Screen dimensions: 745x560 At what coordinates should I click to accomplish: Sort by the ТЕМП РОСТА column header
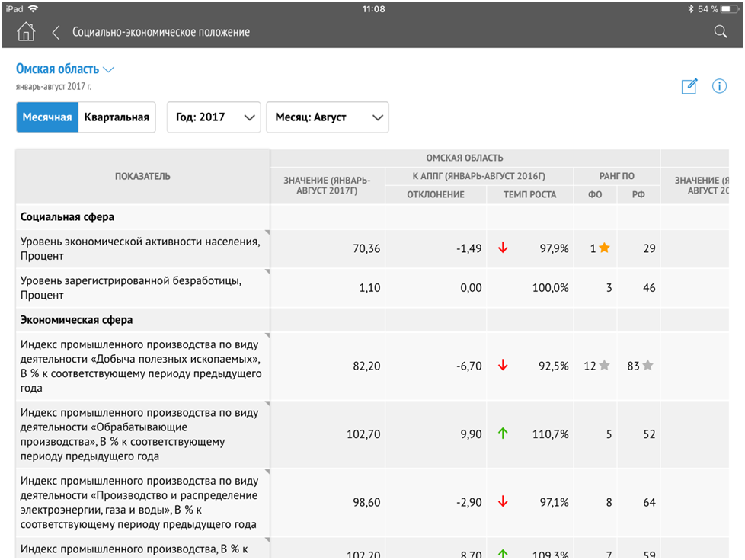coord(529,194)
